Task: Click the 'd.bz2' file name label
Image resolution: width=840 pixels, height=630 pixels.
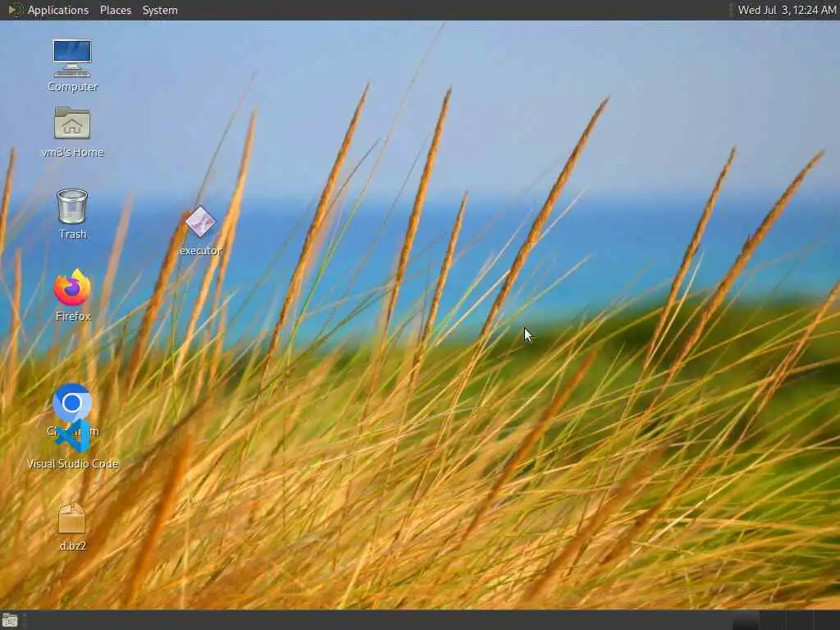Action: coord(73,546)
